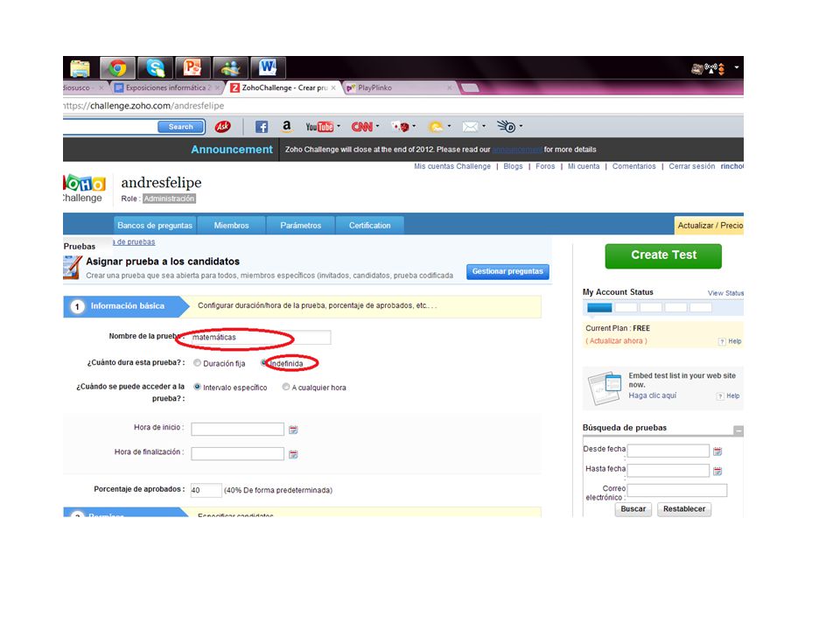
Task: Click the Buscar button
Action: [x=633, y=509]
